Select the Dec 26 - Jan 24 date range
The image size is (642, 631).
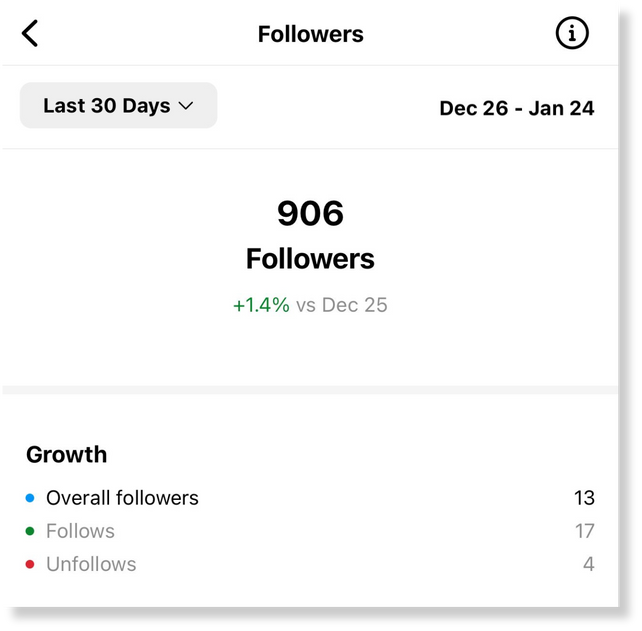coord(517,109)
